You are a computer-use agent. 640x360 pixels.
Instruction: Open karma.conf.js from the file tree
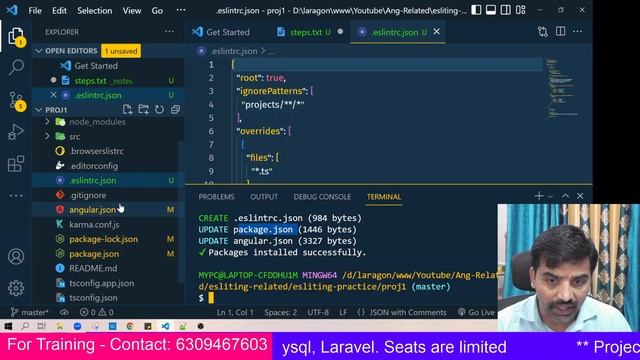(94, 224)
